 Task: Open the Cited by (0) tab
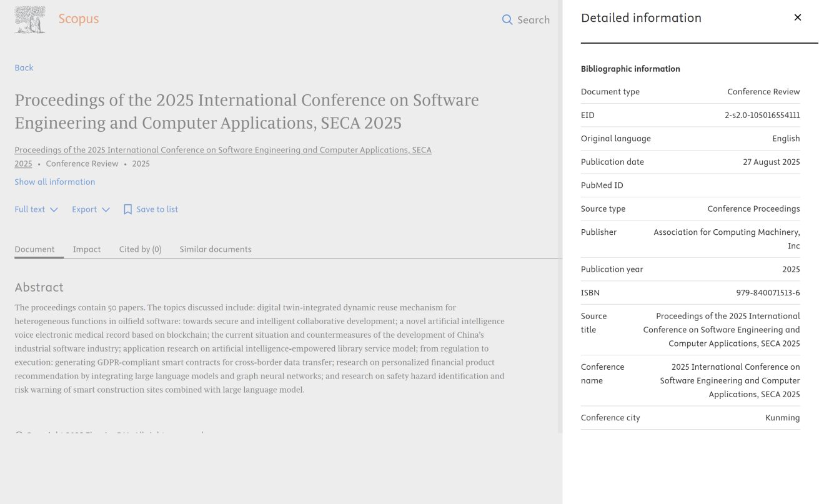[140, 249]
